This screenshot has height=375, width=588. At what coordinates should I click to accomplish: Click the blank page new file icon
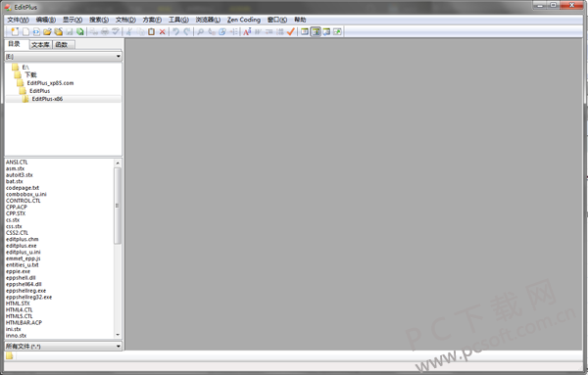tap(25, 32)
